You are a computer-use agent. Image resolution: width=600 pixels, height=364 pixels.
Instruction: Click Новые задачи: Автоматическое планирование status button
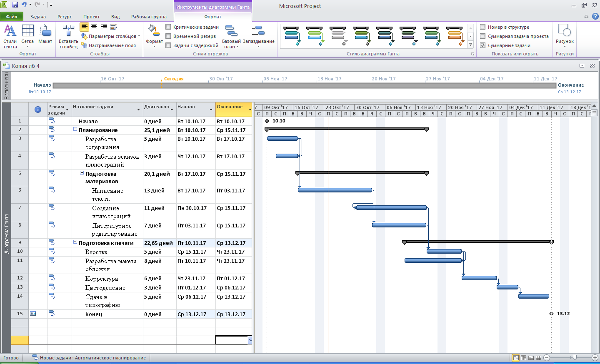pyautogui.click(x=90, y=358)
